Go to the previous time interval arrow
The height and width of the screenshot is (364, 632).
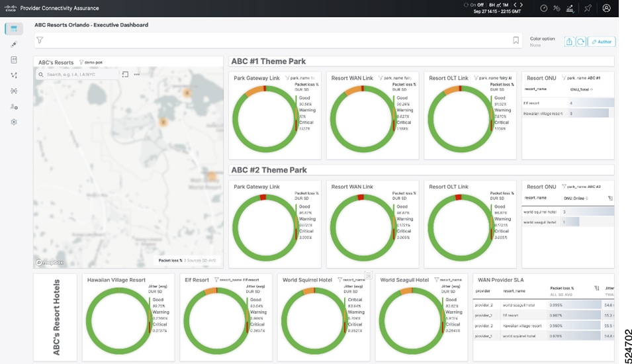[x=515, y=5]
